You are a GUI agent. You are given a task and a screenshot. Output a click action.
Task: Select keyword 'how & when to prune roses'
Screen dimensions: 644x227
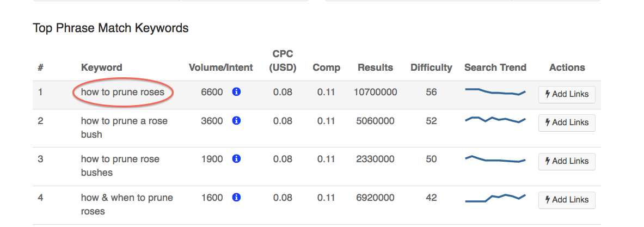pyautogui.click(x=127, y=205)
